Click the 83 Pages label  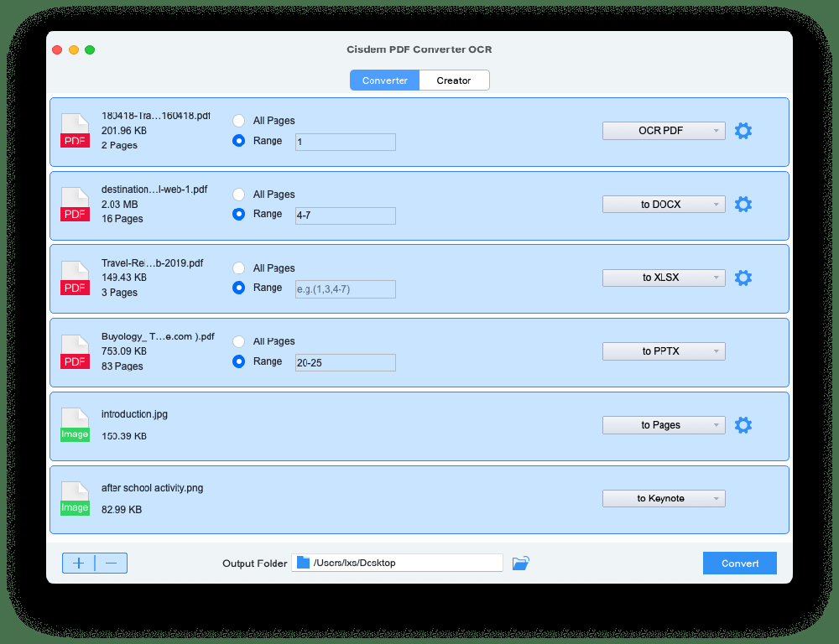[x=122, y=366]
